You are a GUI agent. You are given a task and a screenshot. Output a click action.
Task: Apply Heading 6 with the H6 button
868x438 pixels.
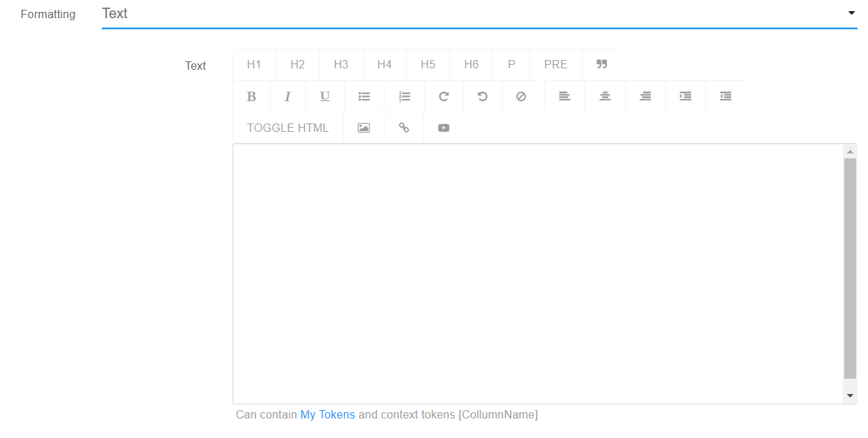(472, 64)
